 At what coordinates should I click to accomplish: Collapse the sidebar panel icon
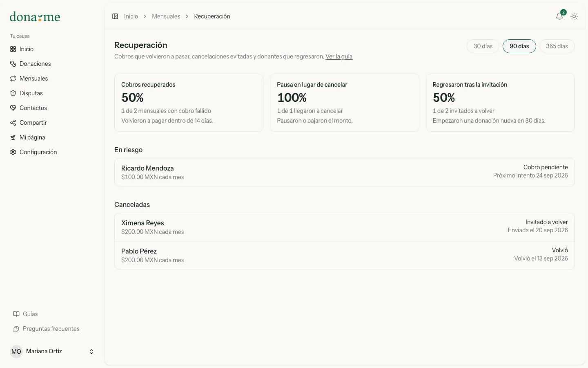(115, 16)
